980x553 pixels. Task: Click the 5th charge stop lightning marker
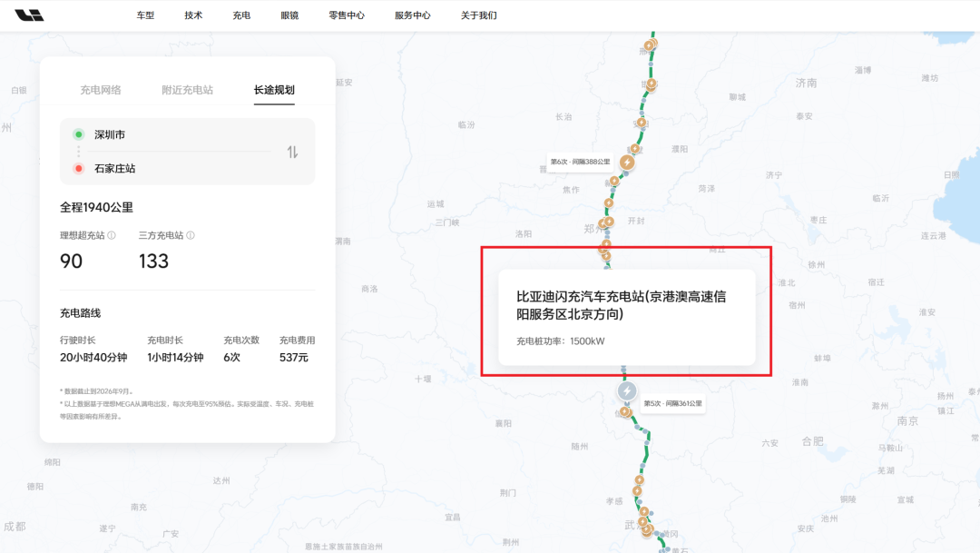click(627, 391)
